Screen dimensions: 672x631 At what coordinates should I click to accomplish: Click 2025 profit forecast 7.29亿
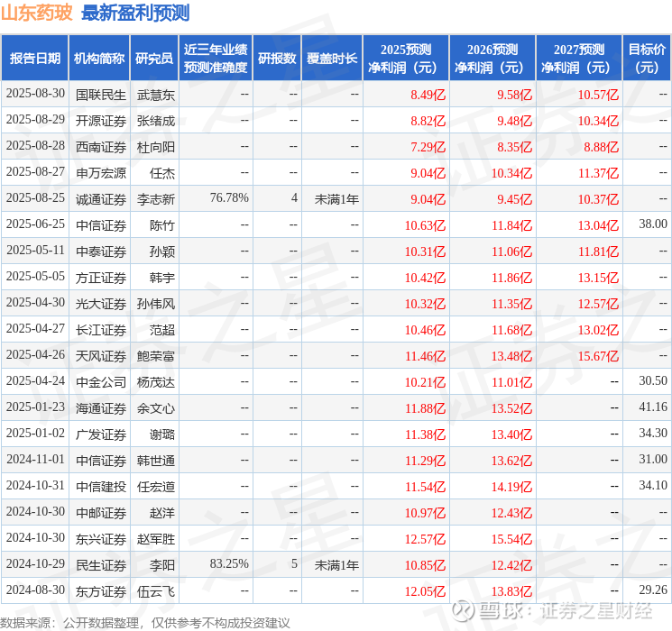click(428, 147)
